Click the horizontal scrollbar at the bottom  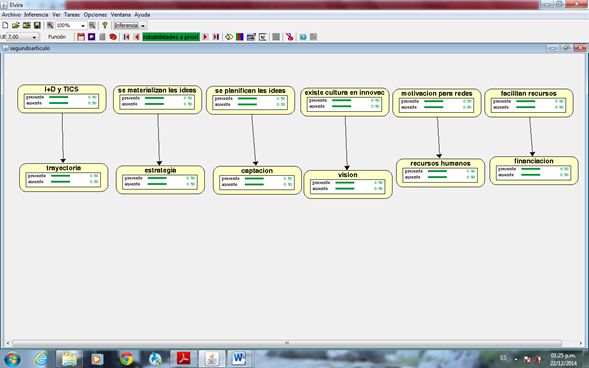click(287, 343)
